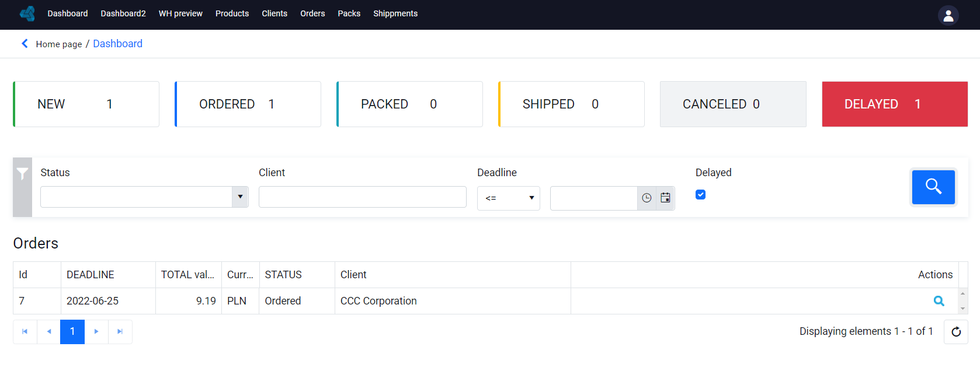Open the Shippments menu item
This screenshot has width=980, height=385.
point(395,13)
